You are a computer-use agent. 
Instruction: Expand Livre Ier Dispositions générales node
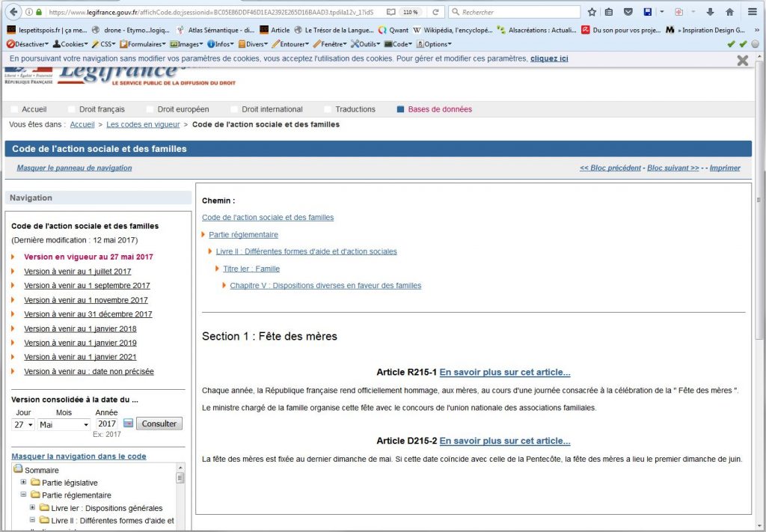pos(33,508)
